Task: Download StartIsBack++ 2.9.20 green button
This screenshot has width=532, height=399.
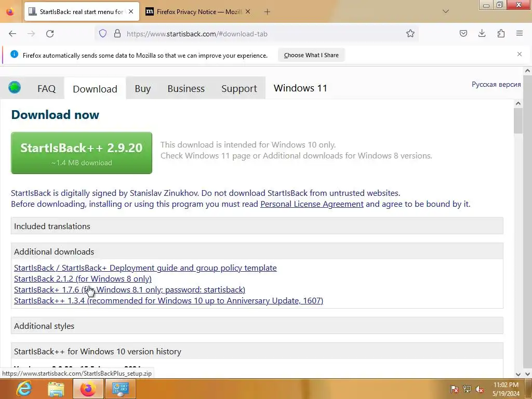Action: (82, 153)
